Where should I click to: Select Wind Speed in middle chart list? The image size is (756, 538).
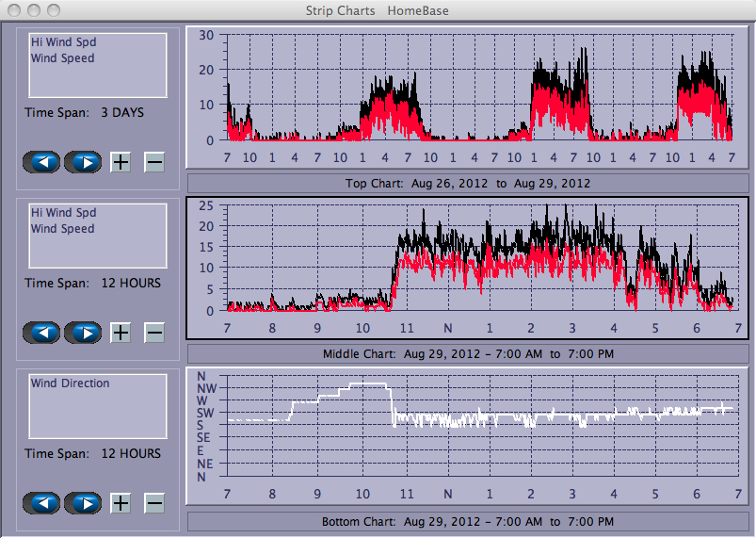[62, 229]
